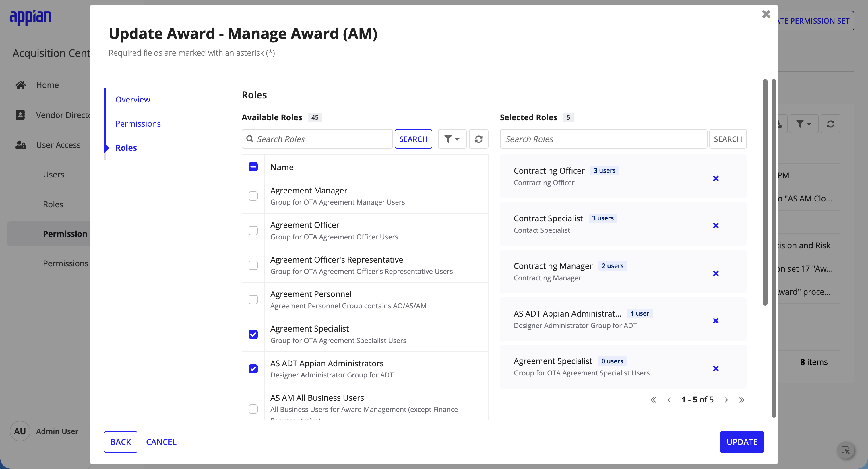Remove Contract Specialist from selected roles

click(x=716, y=226)
